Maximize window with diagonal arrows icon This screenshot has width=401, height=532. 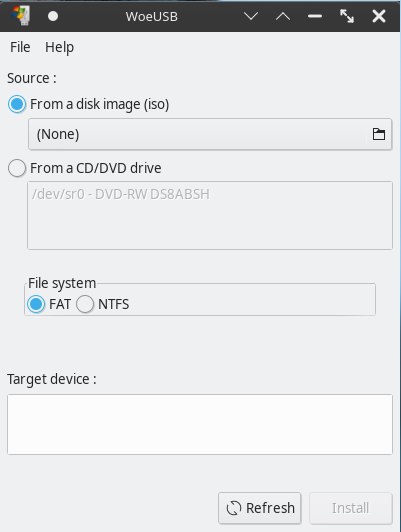(x=347, y=16)
